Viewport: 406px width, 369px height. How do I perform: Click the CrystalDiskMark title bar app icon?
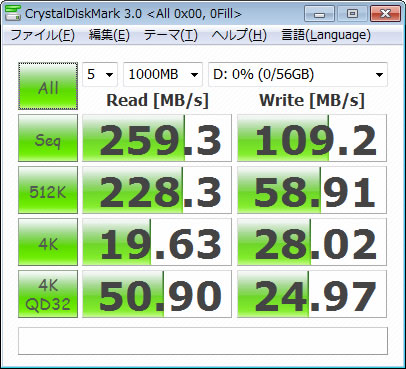(13, 13)
